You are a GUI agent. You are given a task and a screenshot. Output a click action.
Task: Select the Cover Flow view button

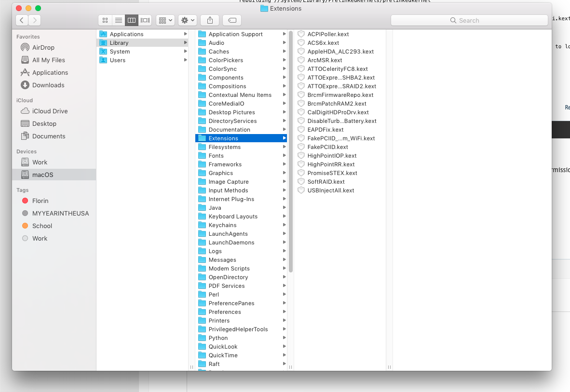coord(145,20)
